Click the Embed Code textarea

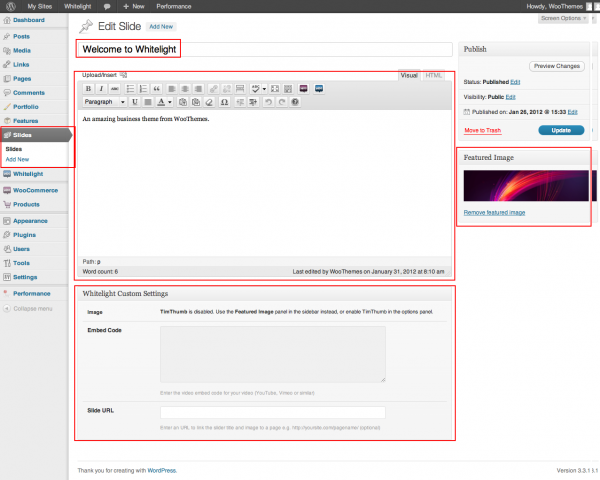[x=273, y=354]
